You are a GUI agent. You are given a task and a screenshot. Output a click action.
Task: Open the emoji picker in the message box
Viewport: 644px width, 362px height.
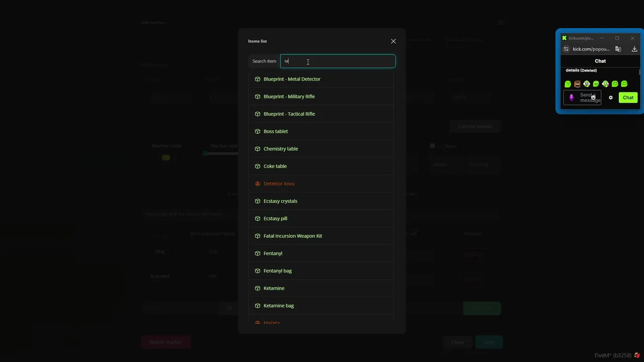pyautogui.click(x=593, y=98)
